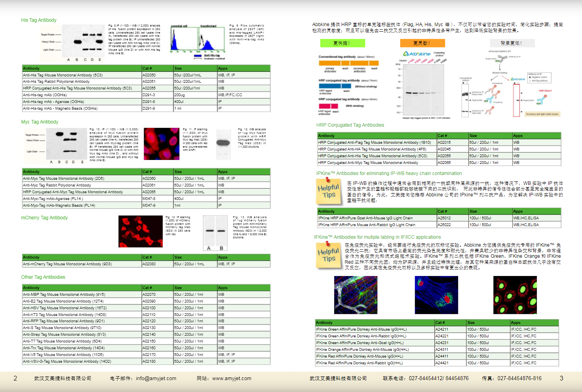Open the info@amyjet.com email link
The width and height of the screenshot is (582, 392).
click(156, 379)
